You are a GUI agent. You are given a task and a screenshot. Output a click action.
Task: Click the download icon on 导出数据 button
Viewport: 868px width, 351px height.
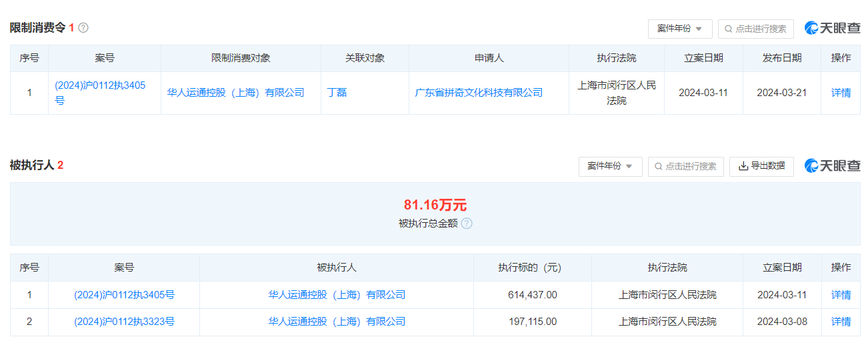(x=743, y=166)
